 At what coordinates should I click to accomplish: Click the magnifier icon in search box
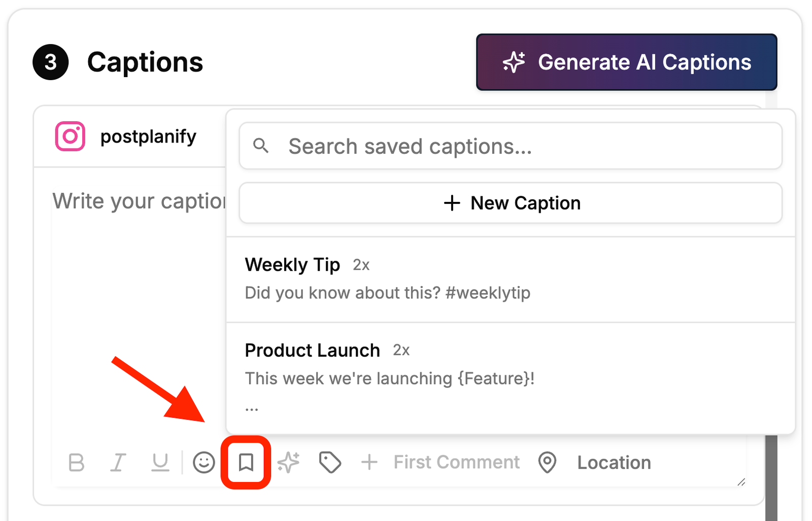point(261,146)
